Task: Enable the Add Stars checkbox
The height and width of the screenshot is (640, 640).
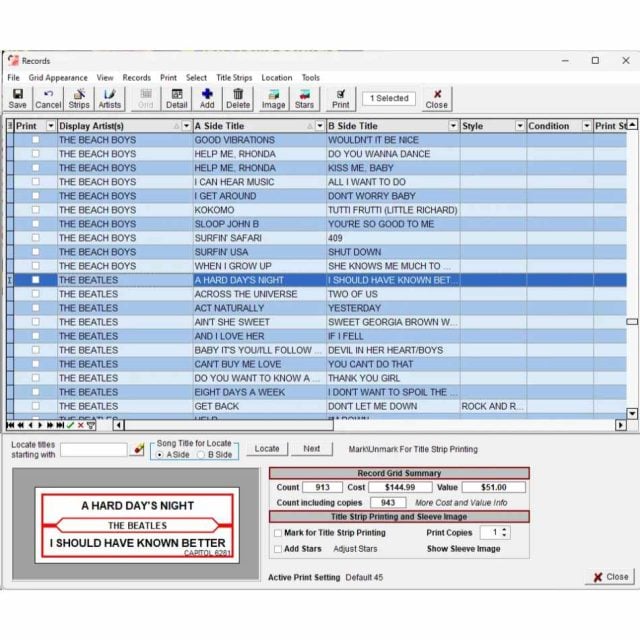Action: tap(278, 549)
